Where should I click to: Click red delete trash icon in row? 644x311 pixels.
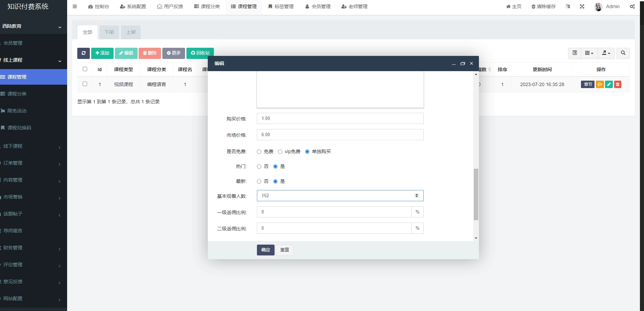point(618,84)
